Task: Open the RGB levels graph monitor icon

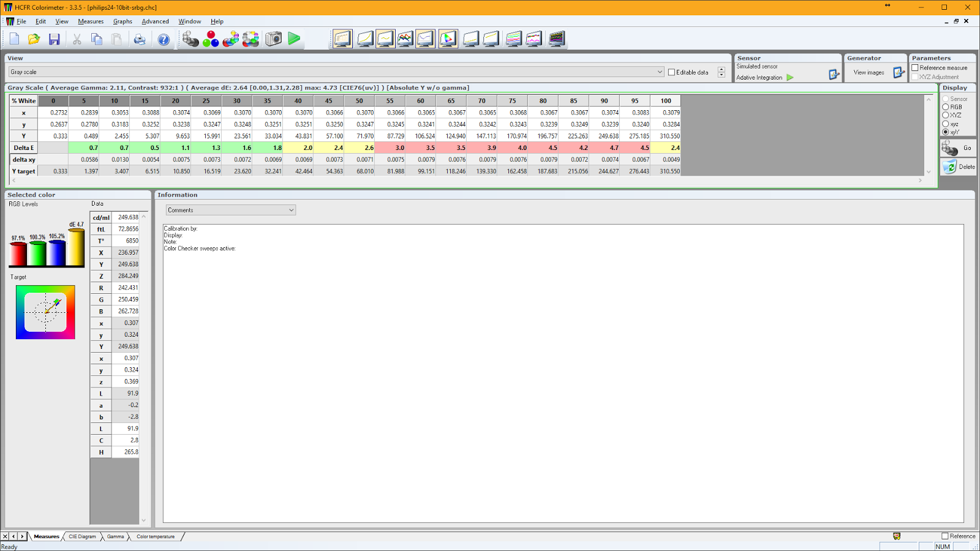Action: coord(405,39)
